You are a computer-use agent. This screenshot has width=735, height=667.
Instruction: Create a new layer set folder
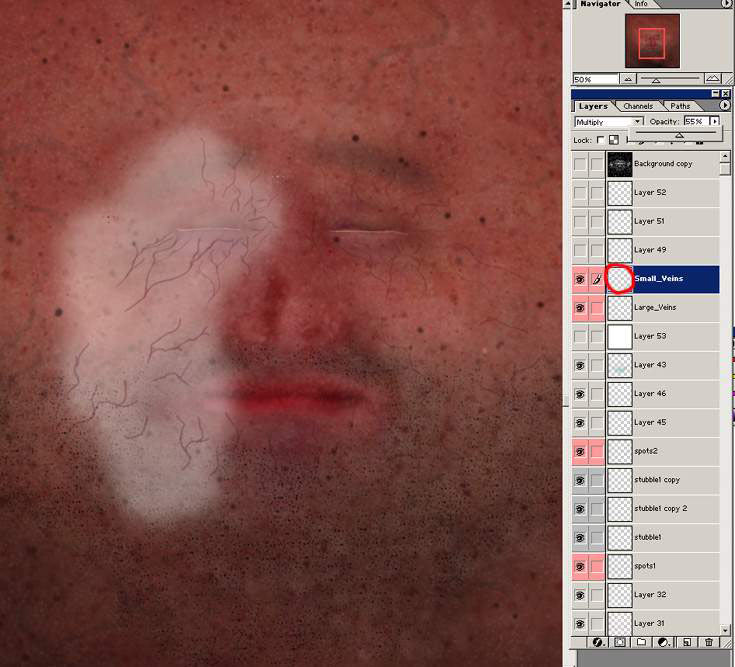pos(642,641)
